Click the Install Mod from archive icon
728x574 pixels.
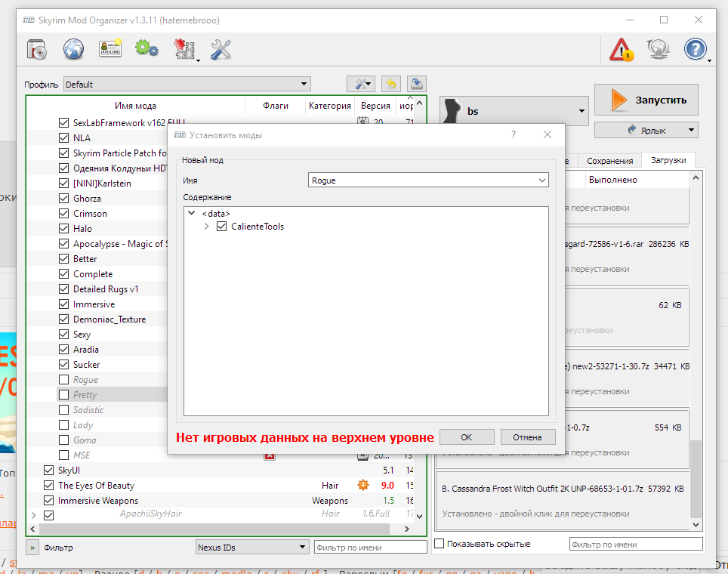(37, 49)
